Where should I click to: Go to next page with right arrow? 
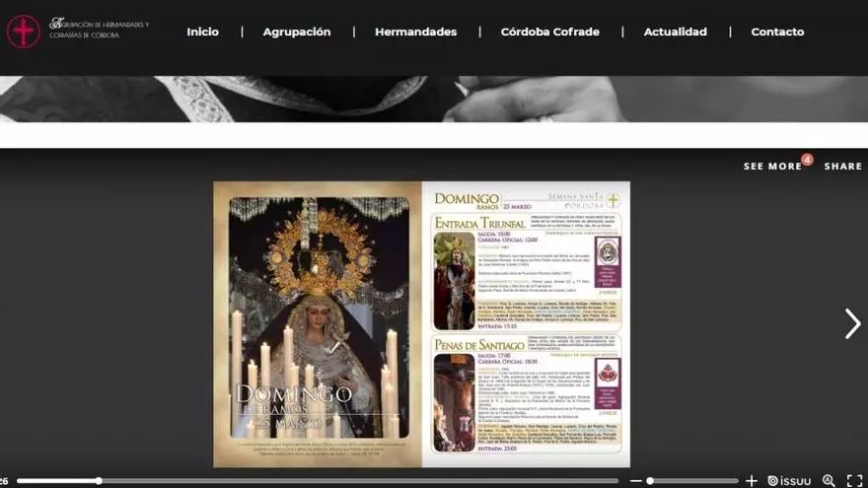coord(852,323)
